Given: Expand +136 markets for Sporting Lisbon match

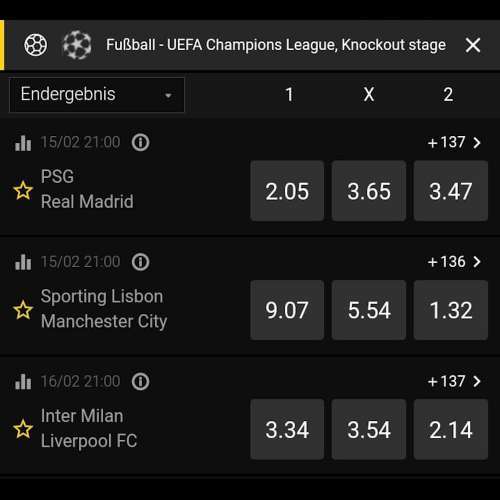Looking at the screenshot, I should point(454,262).
